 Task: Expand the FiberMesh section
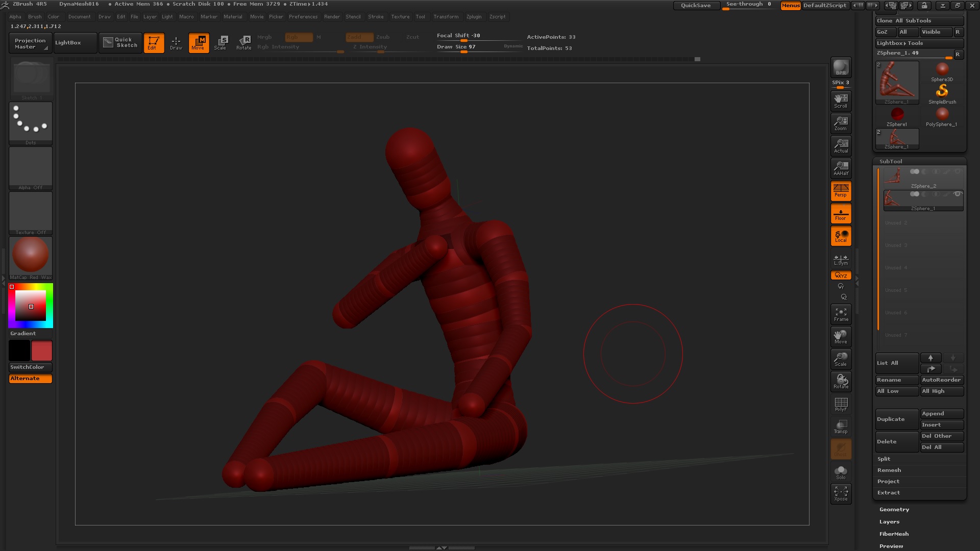tap(894, 534)
